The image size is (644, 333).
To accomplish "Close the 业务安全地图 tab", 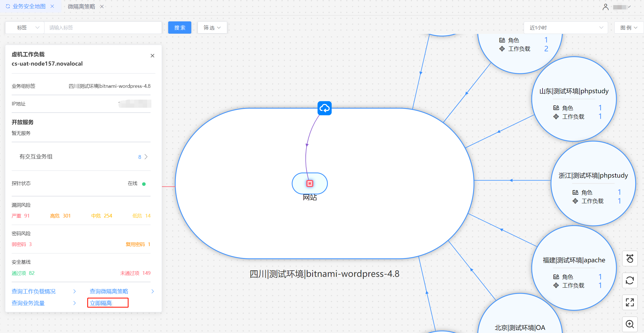I will (x=52, y=6).
